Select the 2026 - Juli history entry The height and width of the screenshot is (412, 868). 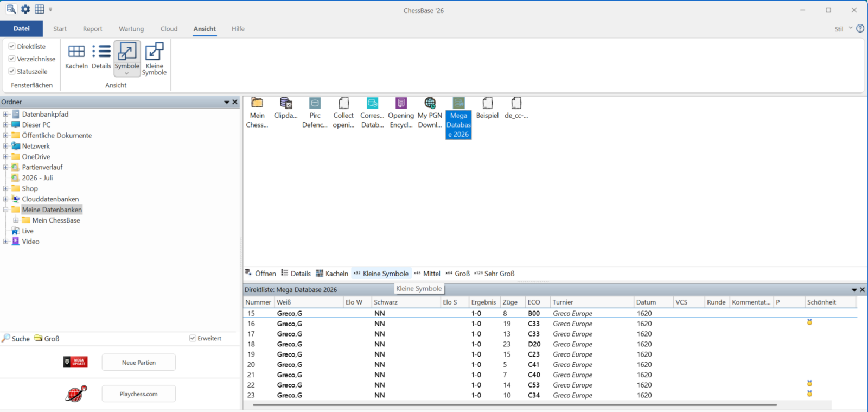pyautogui.click(x=37, y=178)
